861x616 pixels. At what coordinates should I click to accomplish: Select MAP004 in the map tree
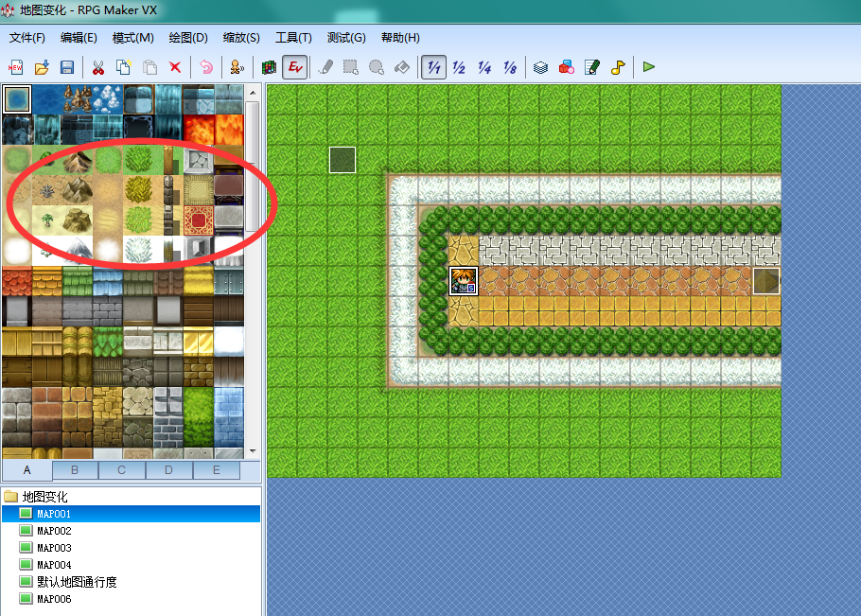[x=54, y=565]
